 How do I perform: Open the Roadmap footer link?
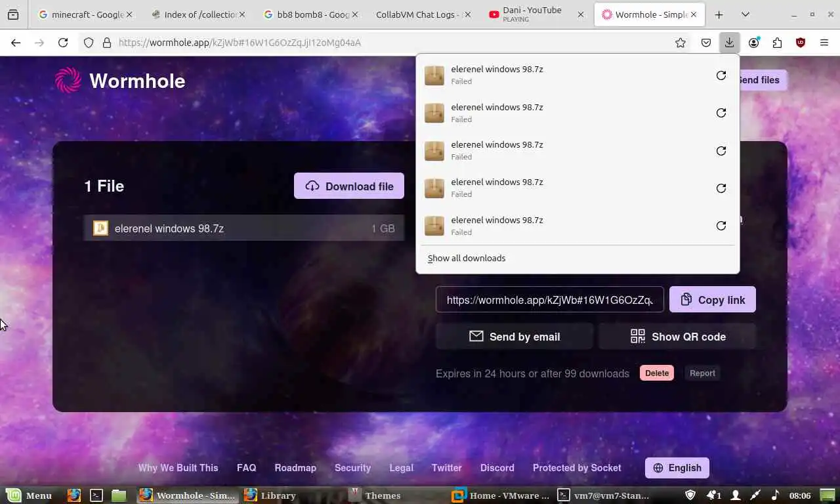click(295, 468)
